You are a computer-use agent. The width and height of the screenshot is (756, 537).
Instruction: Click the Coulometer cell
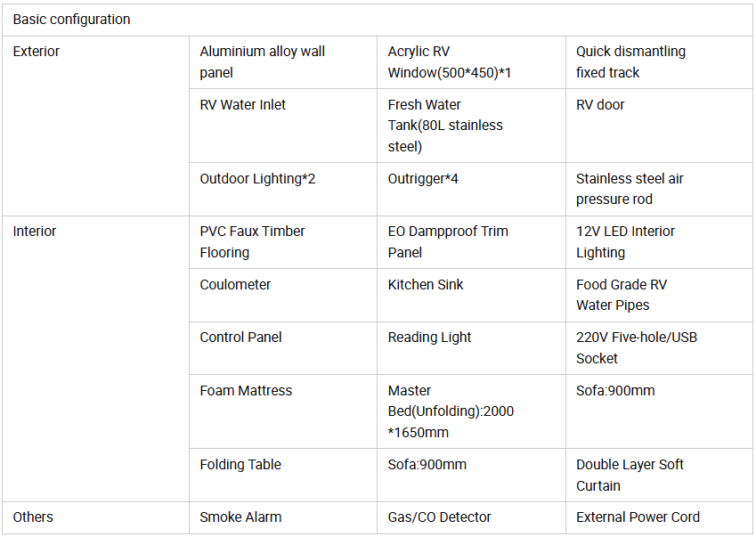tap(283, 295)
